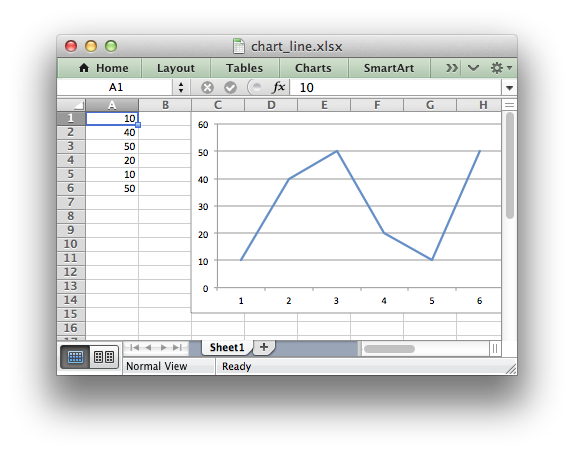
Task: Toggle the formula bar range selector button
Action: click(x=256, y=88)
